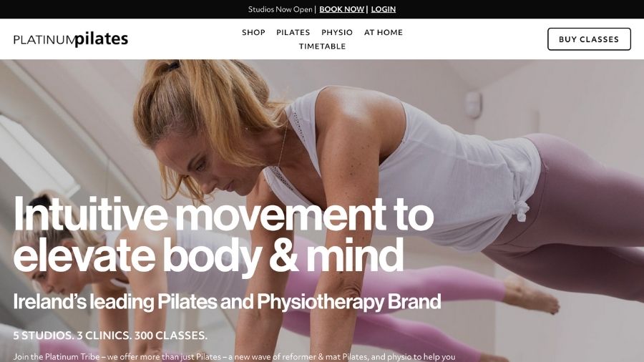Open the LOGIN link in announcement bar
The width and height of the screenshot is (644, 362).
tap(384, 9)
